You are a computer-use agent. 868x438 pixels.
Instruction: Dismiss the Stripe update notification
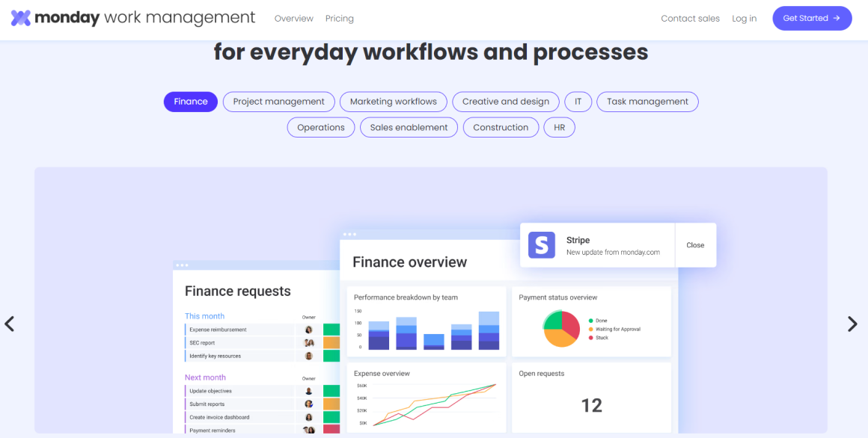tap(695, 244)
